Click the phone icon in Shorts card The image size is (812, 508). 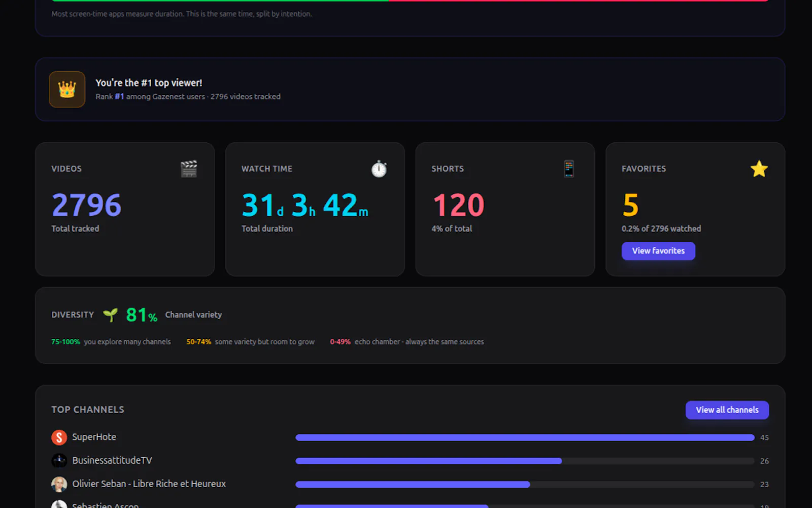[x=569, y=169]
